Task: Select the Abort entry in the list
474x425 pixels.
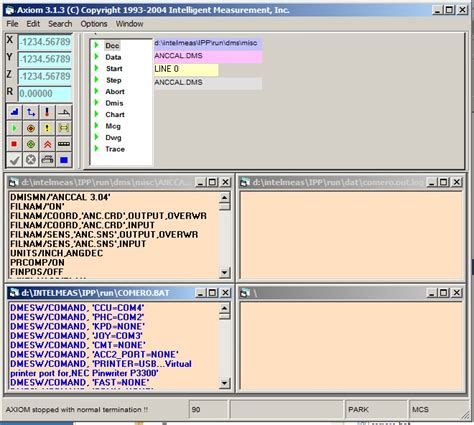Action: (x=115, y=92)
